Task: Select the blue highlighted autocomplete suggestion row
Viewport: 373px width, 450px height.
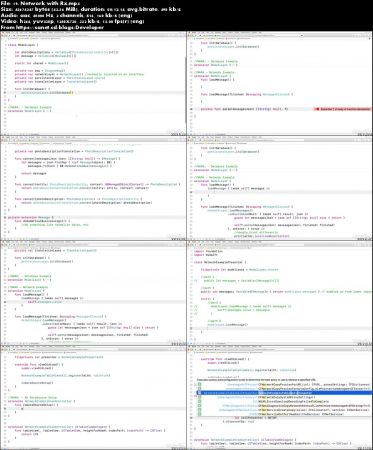Action: 284,393
